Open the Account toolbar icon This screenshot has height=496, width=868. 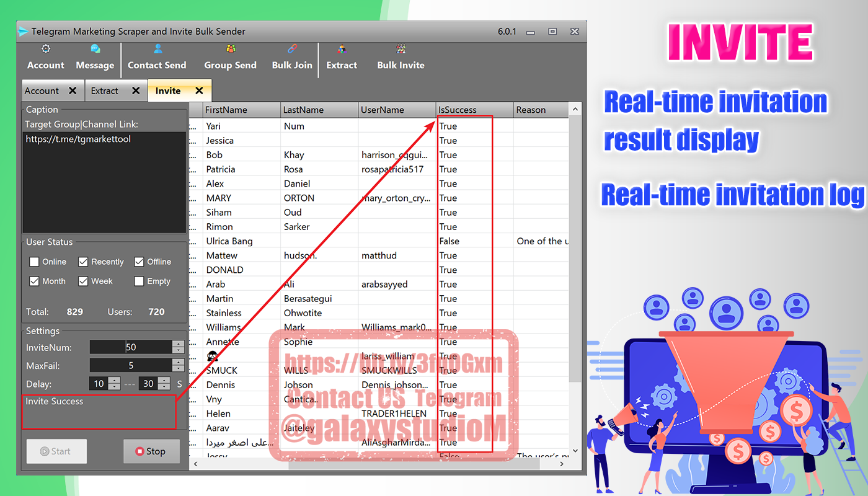45,58
